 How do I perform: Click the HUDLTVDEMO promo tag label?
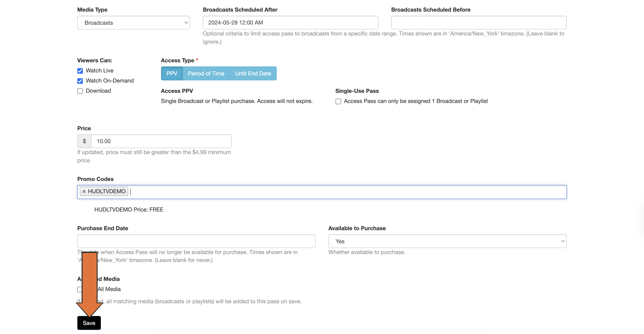coord(107,191)
